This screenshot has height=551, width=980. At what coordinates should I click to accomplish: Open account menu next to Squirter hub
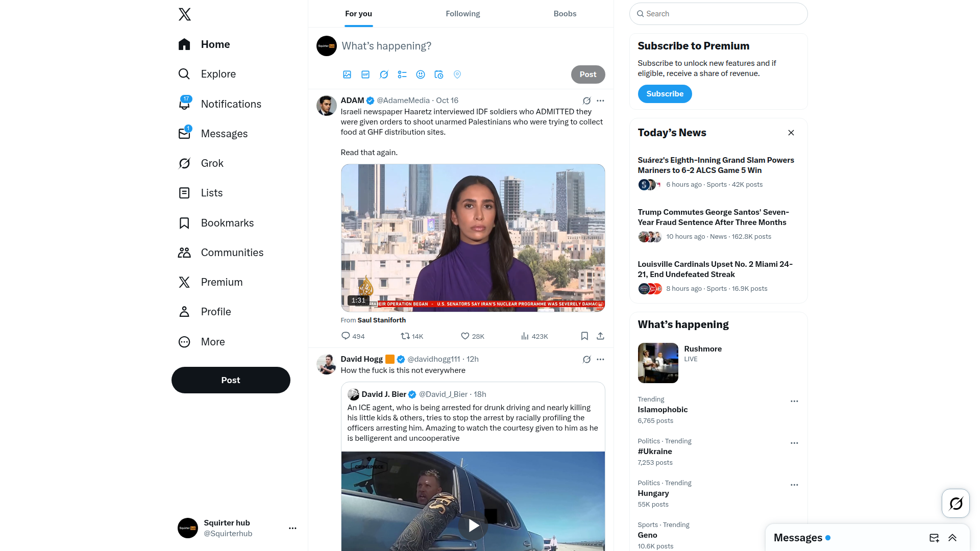click(292, 528)
